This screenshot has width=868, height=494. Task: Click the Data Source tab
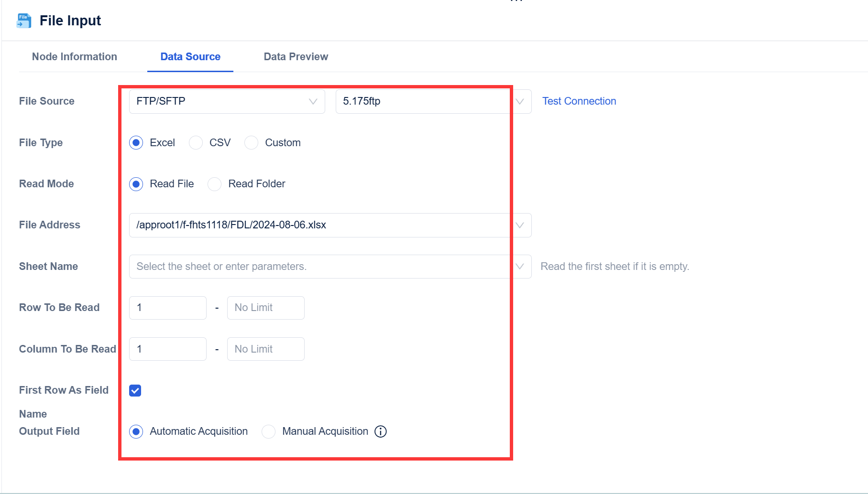click(190, 57)
